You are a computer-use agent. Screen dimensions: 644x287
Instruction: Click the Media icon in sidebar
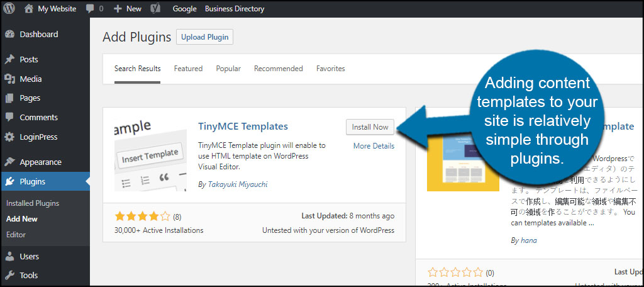pos(10,79)
